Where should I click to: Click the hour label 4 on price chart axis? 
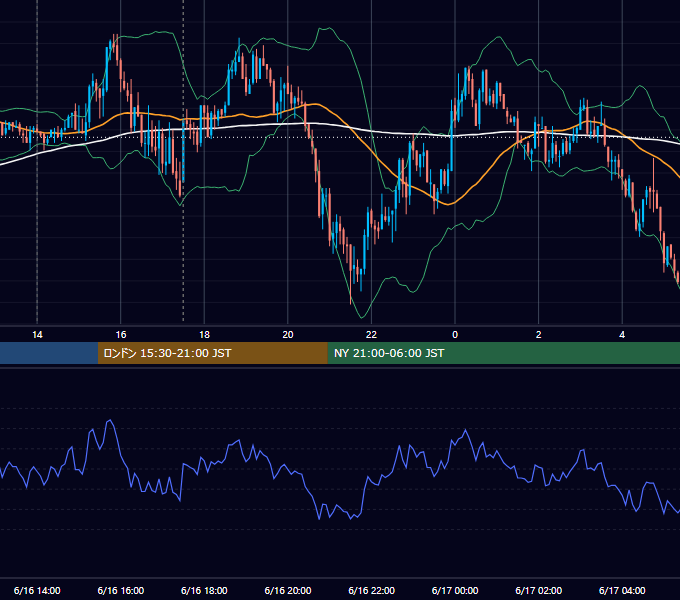click(x=622, y=335)
